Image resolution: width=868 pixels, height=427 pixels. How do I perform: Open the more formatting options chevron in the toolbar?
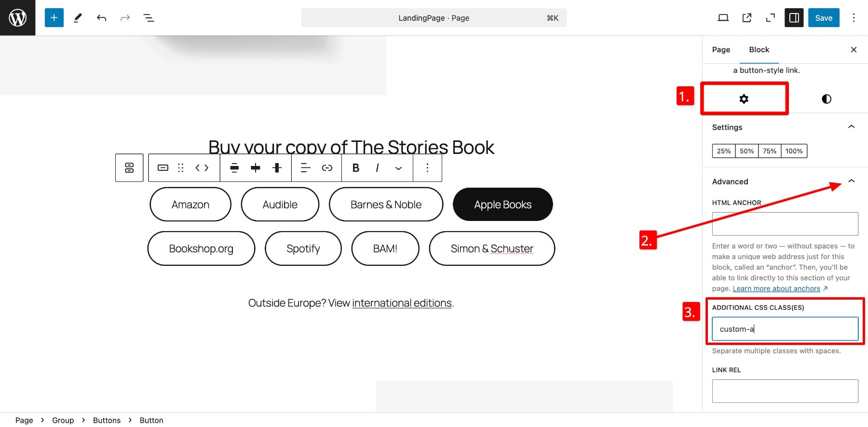tap(398, 168)
